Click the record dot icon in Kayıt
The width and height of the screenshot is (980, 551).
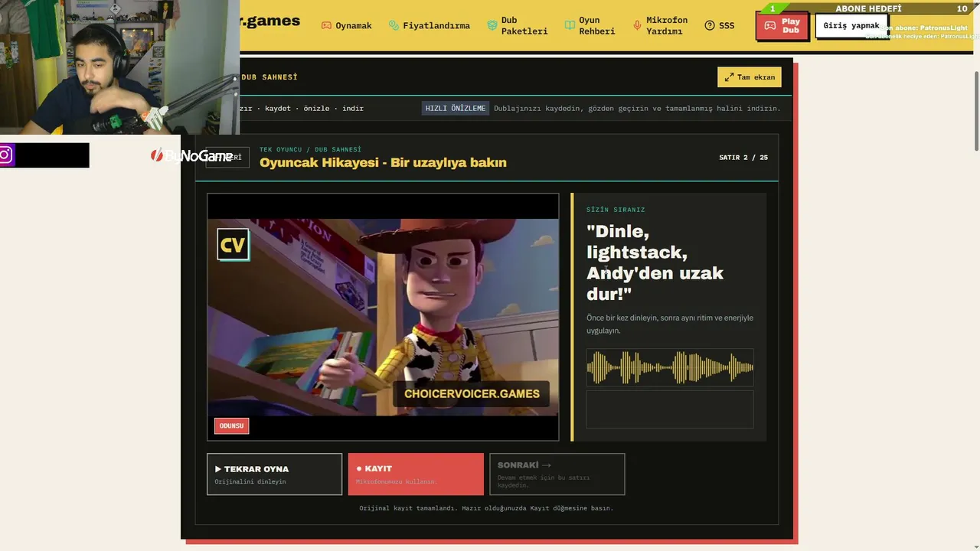pos(359,469)
